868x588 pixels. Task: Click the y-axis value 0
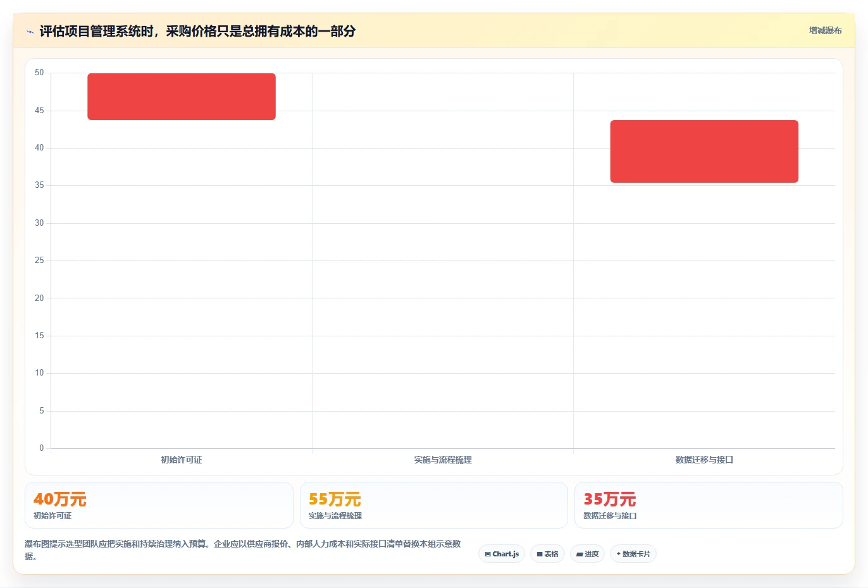coord(42,448)
